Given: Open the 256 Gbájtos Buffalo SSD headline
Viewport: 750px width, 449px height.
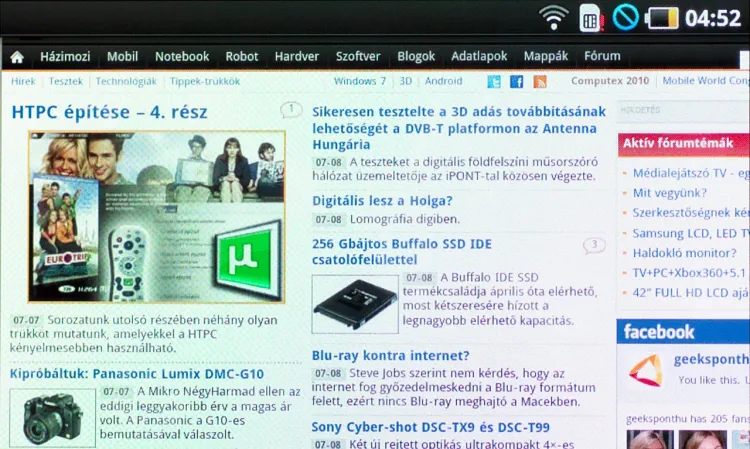Looking at the screenshot, I should (x=402, y=252).
